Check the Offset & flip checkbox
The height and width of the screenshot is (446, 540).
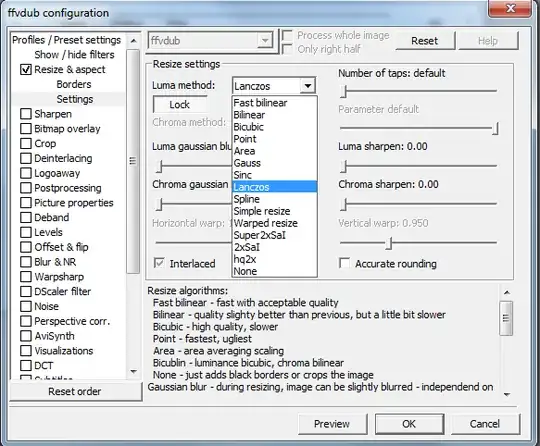(26, 247)
